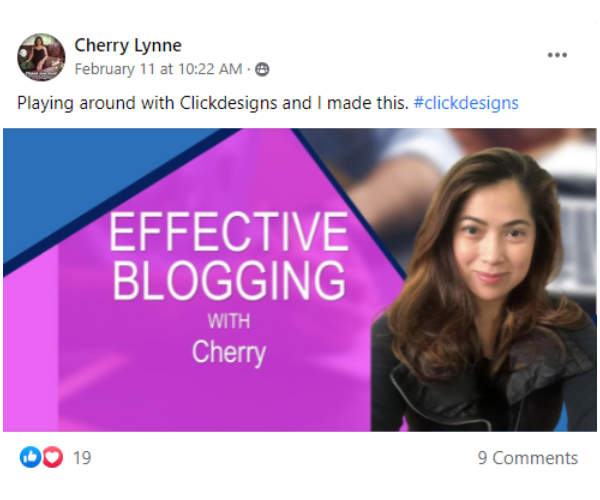This screenshot has width=600, height=500.
Task: Click the caption text mentioning Clickdesigns
Action: [x=213, y=103]
